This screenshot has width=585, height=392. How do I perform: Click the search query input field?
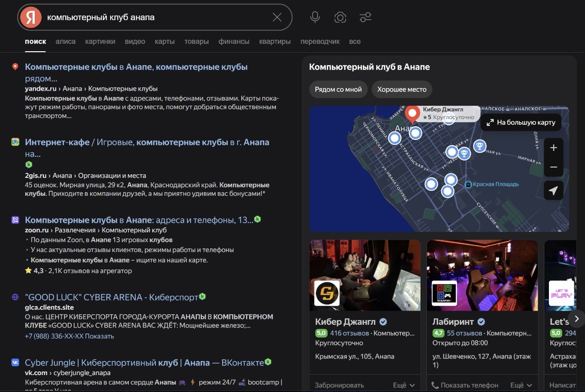coord(156,18)
